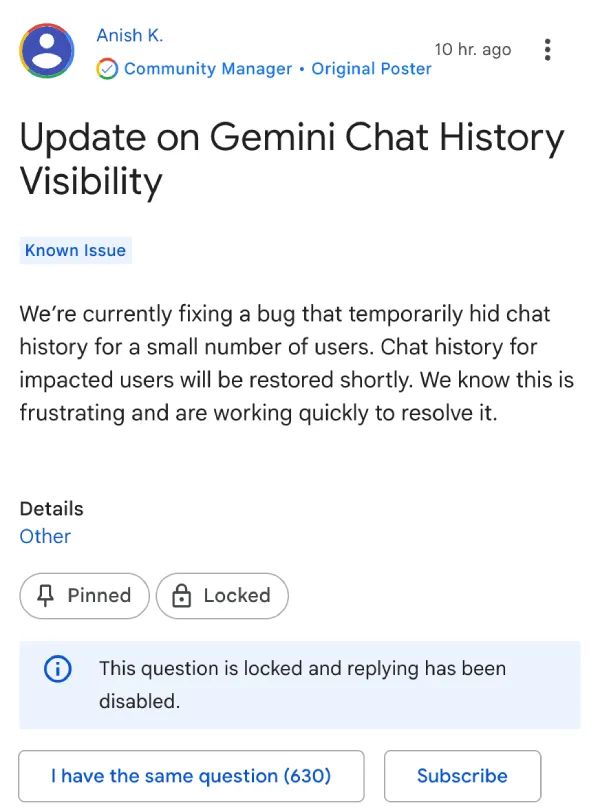Screen dimensions: 600x812
Task: Click the Community Manager badge icon
Action: (x=107, y=69)
